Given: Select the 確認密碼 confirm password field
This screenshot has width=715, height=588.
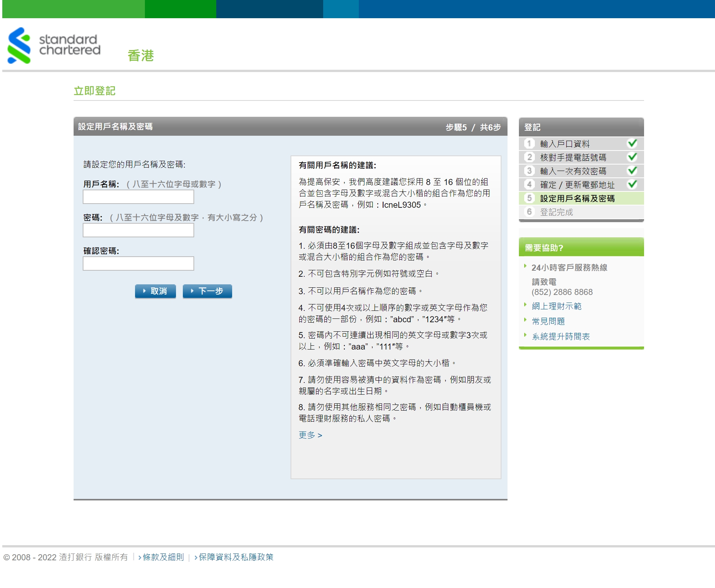Looking at the screenshot, I should click(x=138, y=263).
